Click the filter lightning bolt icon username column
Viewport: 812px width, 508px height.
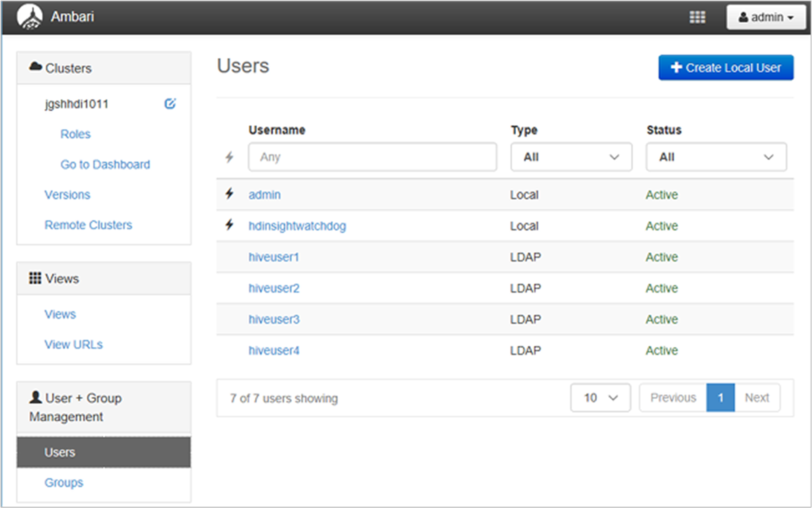coord(229,157)
